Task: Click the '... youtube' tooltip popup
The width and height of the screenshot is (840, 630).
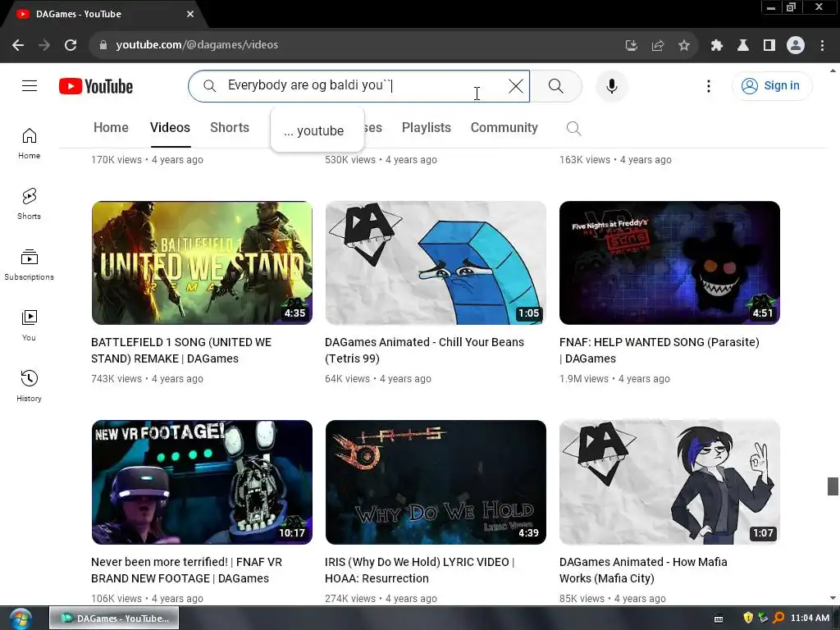Action: tap(317, 130)
